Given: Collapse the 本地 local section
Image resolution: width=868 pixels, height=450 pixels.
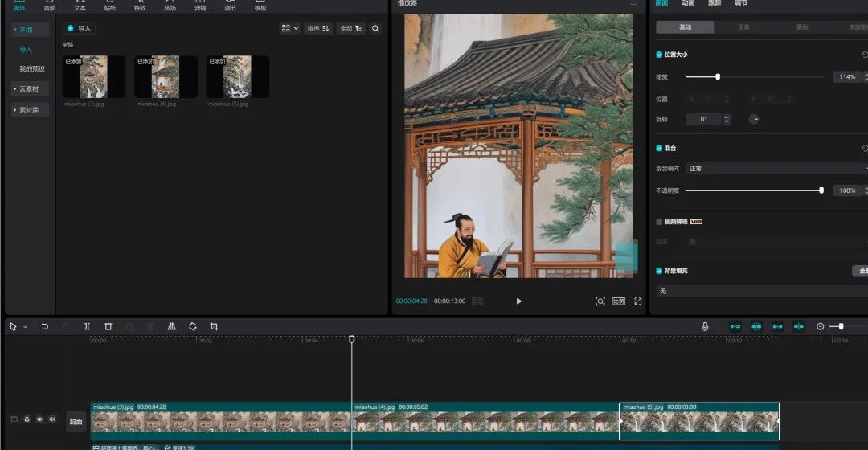Looking at the screenshot, I should (x=30, y=30).
